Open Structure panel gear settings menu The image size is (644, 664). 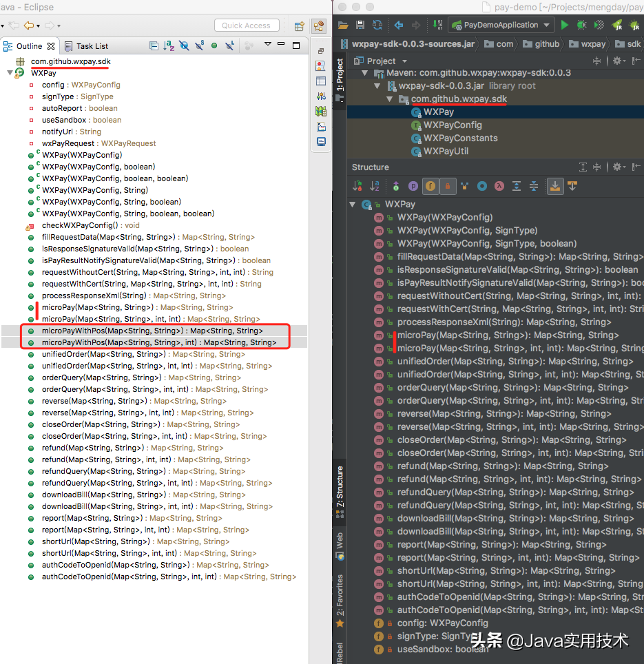(x=619, y=167)
